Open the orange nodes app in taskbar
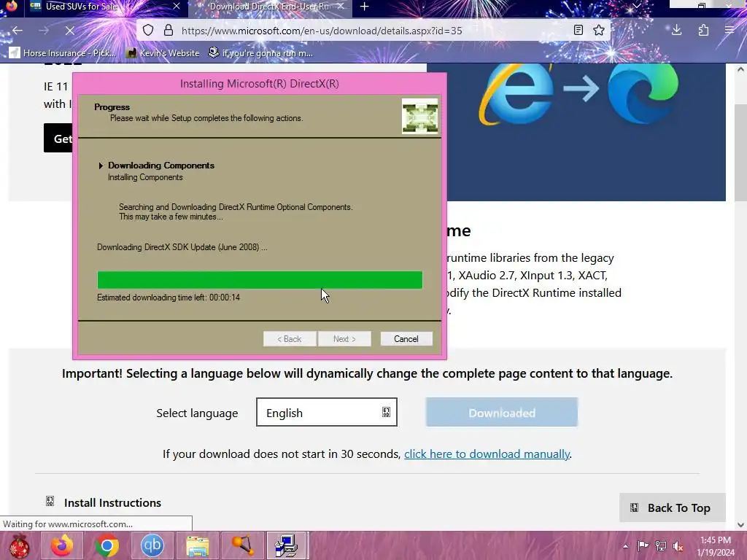The height and width of the screenshot is (560, 747). pos(243,545)
